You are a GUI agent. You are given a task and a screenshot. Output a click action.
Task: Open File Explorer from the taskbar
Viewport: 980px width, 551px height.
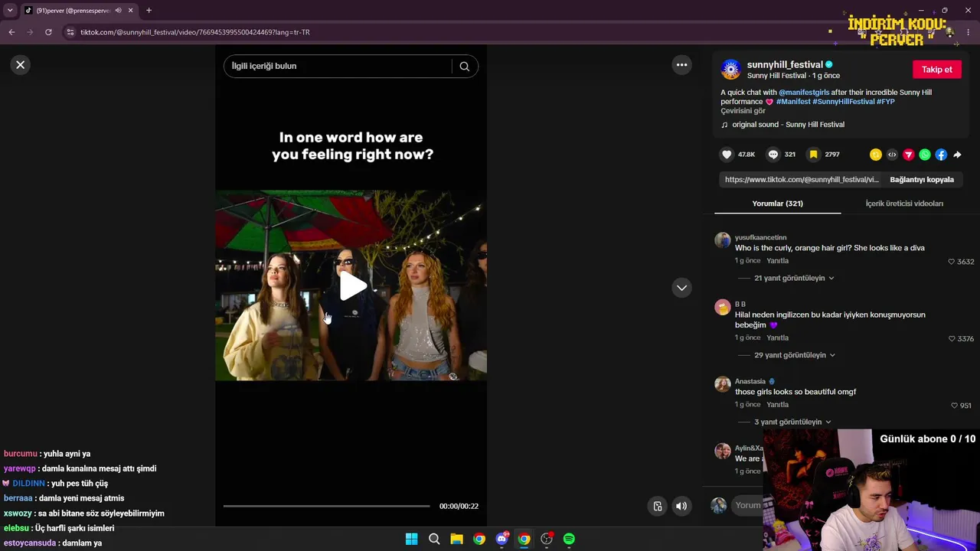(x=456, y=539)
